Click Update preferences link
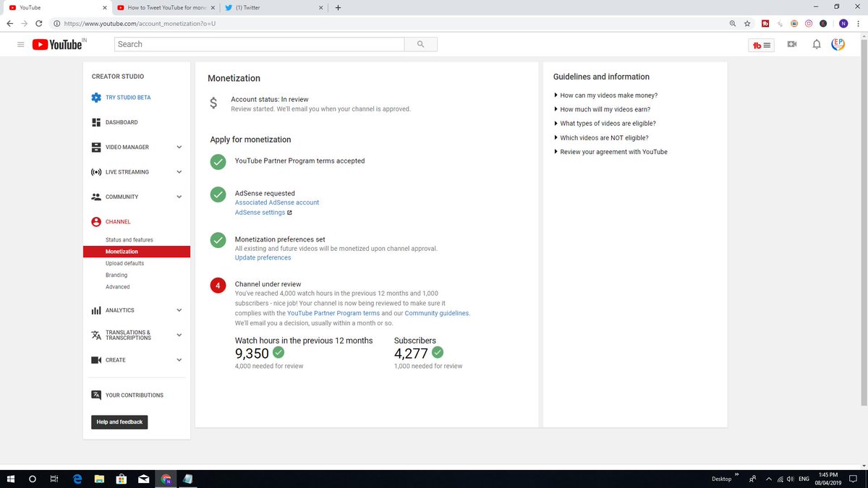The image size is (868, 488). coord(263,258)
